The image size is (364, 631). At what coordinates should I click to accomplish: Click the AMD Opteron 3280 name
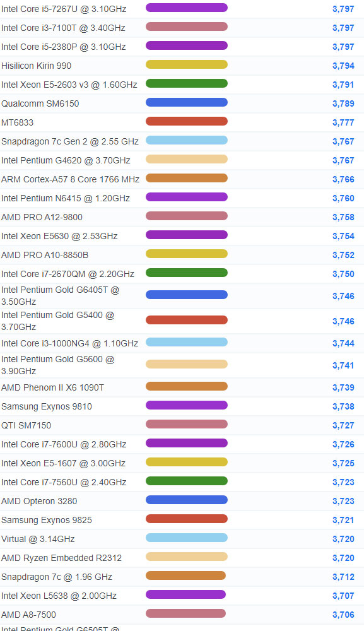pyautogui.click(x=39, y=501)
